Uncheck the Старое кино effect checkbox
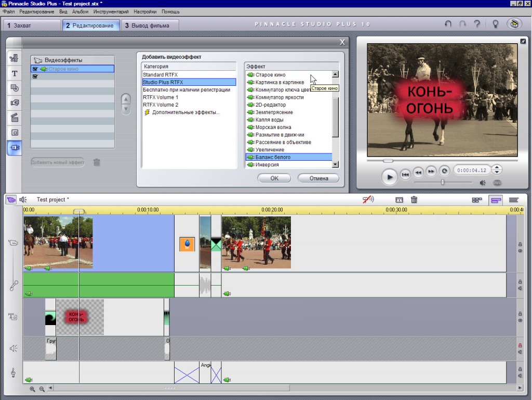 coord(35,69)
